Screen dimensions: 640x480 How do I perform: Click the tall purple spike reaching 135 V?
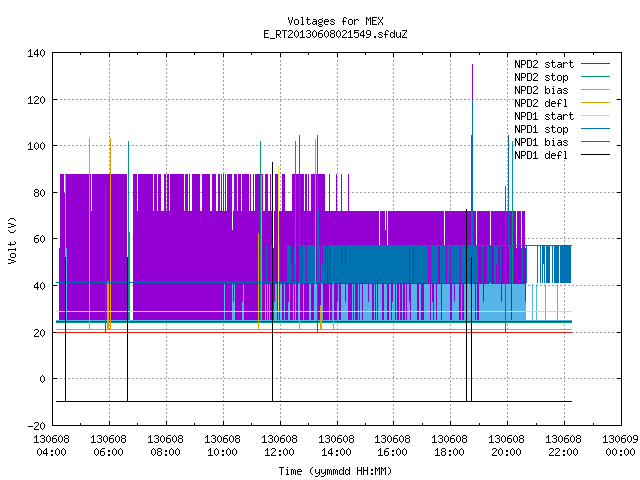(473, 82)
